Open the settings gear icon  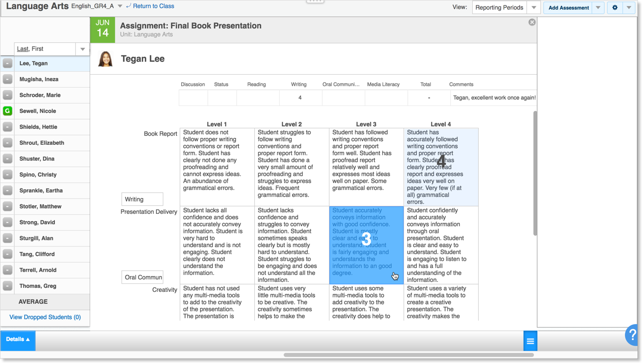pyautogui.click(x=615, y=8)
